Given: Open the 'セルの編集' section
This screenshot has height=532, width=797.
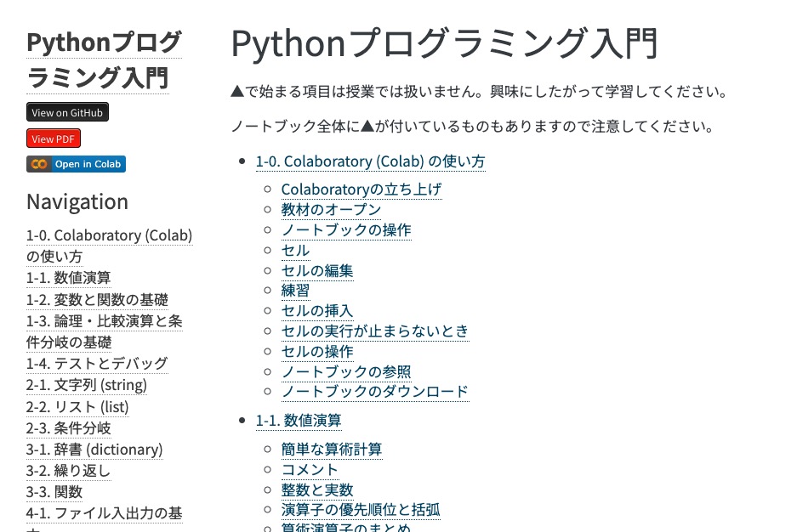Looking at the screenshot, I should 316,269.
